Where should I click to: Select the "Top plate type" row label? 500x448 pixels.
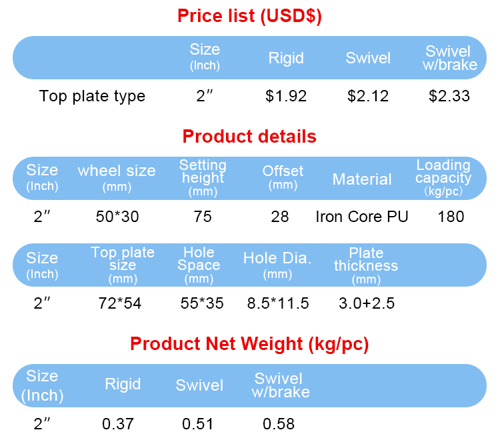point(92,96)
